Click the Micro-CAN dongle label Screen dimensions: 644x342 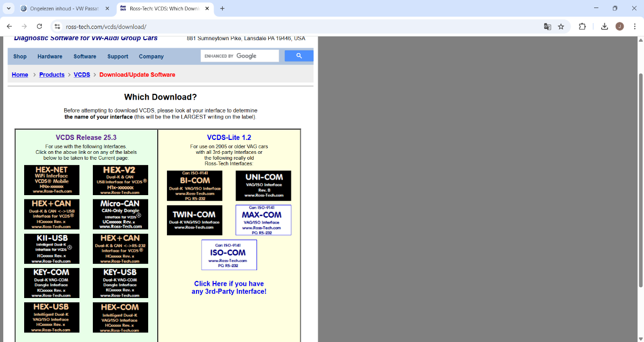pos(120,214)
